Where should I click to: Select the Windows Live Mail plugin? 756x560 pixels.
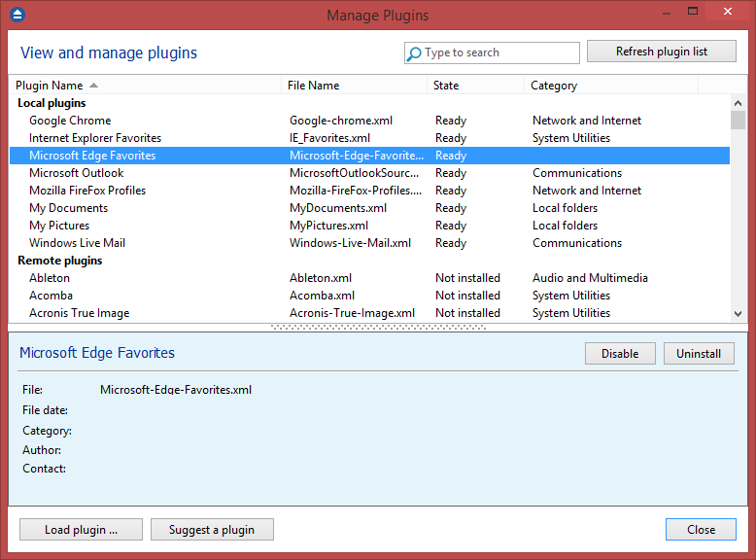point(369,243)
